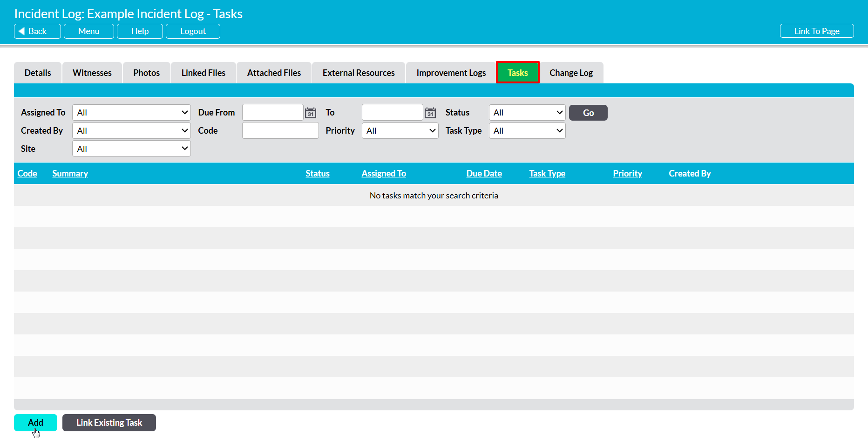Expand the Status filter dropdown
The width and height of the screenshot is (868, 442).
(527, 113)
